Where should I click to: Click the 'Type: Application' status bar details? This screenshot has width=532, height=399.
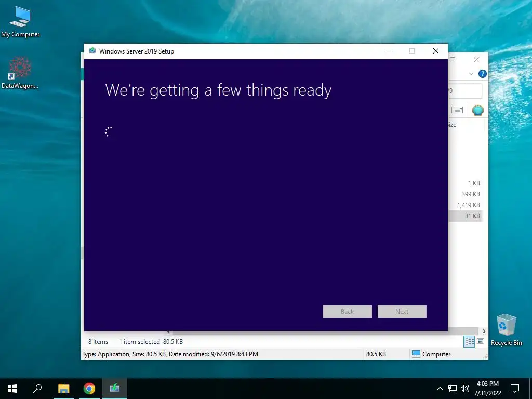pyautogui.click(x=170, y=354)
